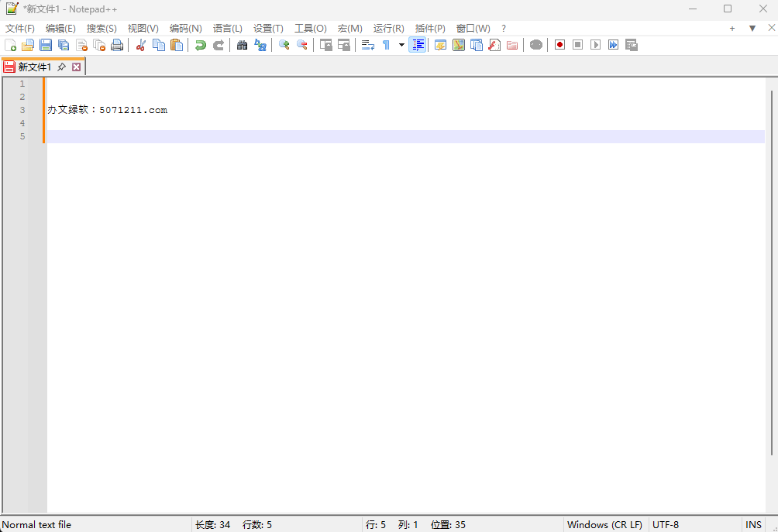Open the 插件(P) plugins menu
The width and height of the screenshot is (778, 532).
click(x=429, y=28)
